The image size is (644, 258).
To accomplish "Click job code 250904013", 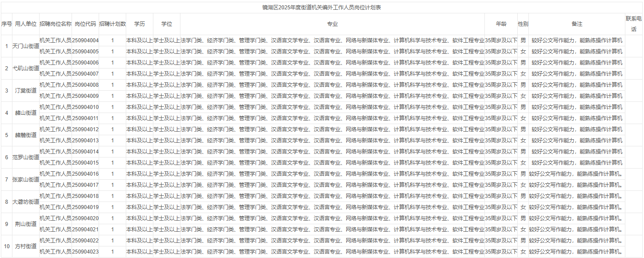I will (x=85, y=140).
